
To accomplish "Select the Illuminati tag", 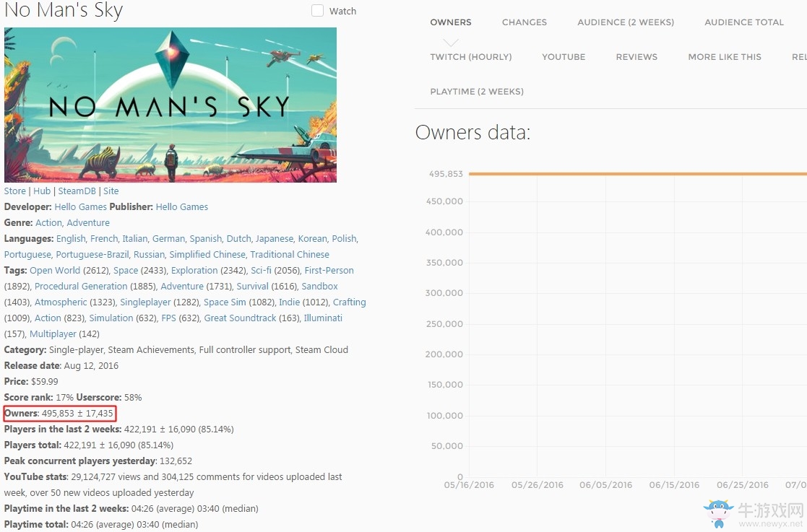I will coord(323,318).
